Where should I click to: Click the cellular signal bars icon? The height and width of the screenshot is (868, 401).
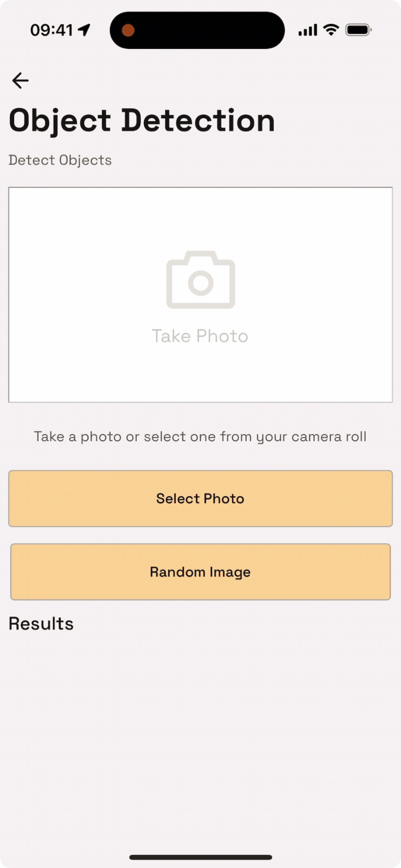pos(308,30)
